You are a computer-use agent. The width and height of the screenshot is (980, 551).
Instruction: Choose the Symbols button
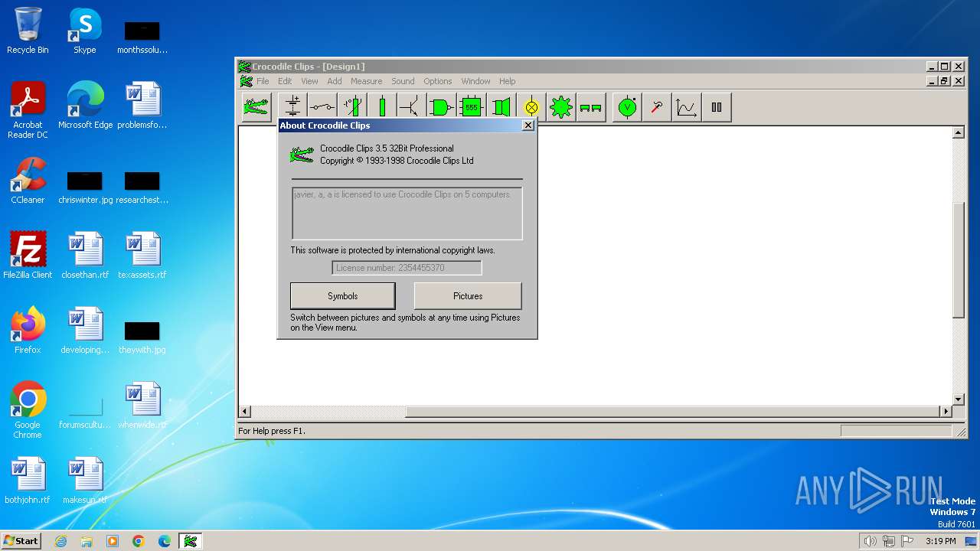343,296
